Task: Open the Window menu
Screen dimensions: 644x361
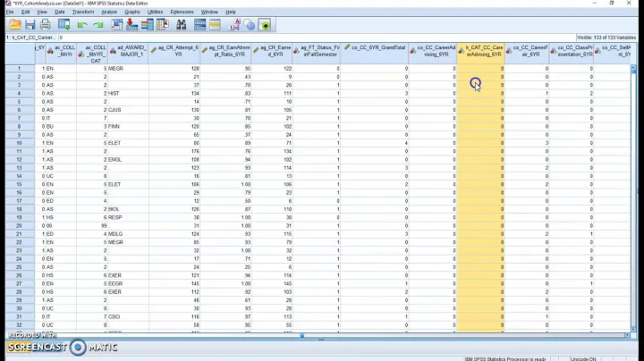Action: coord(209,12)
